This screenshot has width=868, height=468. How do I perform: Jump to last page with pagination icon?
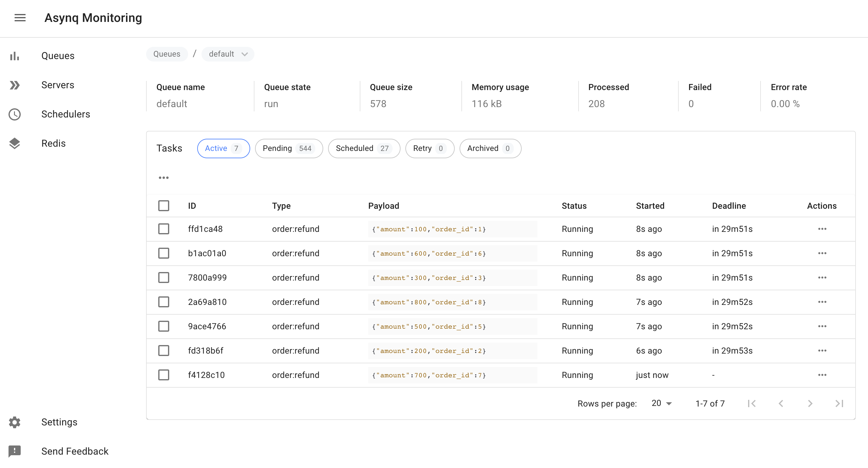click(x=839, y=403)
